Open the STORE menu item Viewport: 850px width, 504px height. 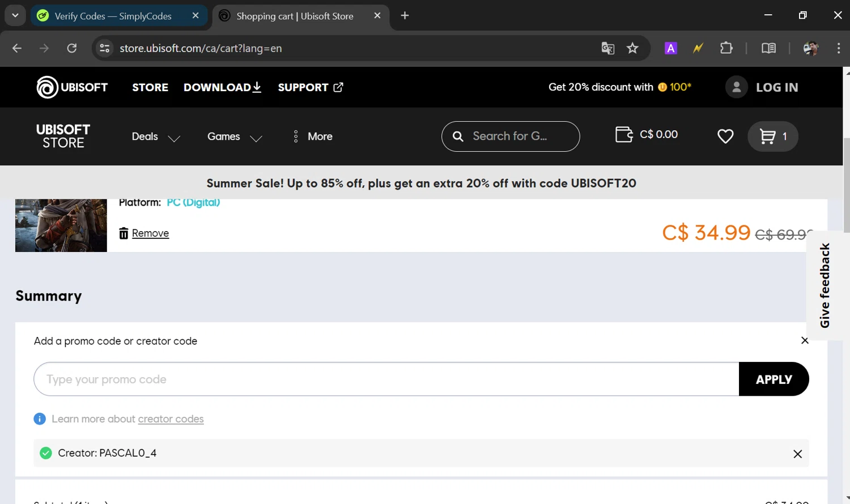tap(150, 87)
